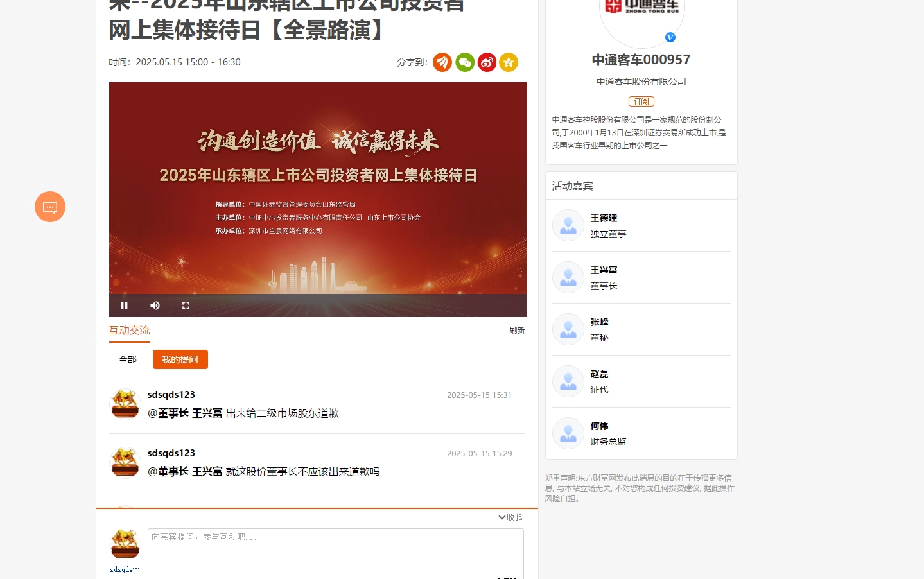Pause the roadshow video

125,306
